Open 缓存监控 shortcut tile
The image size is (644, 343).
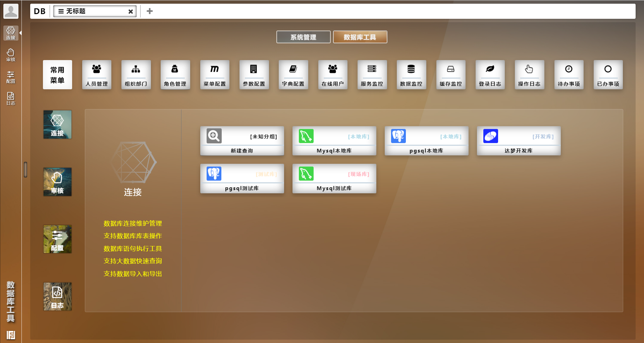coord(451,75)
